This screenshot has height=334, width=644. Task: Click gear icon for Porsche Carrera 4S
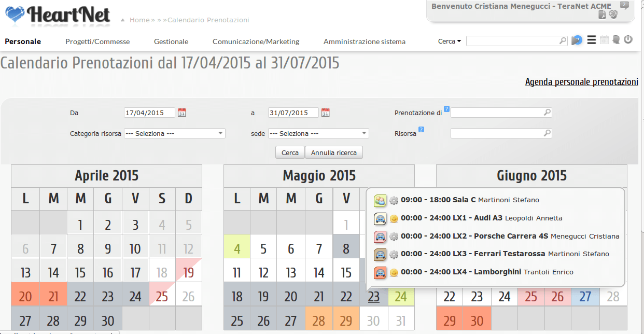[x=394, y=236]
